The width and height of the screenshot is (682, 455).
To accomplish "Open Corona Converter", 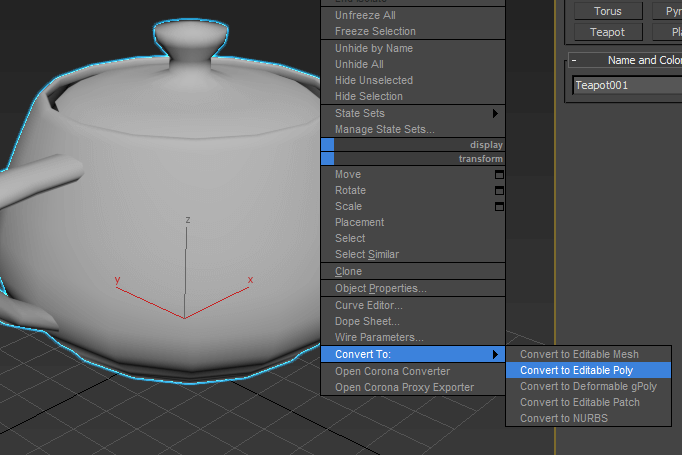I will click(413, 371).
